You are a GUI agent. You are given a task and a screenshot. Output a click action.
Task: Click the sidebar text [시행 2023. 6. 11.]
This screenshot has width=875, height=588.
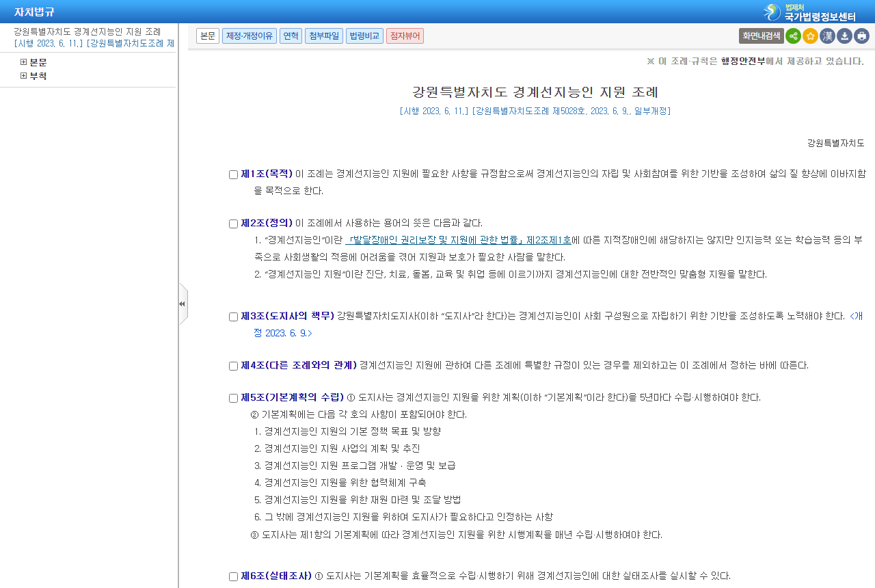pos(49,43)
